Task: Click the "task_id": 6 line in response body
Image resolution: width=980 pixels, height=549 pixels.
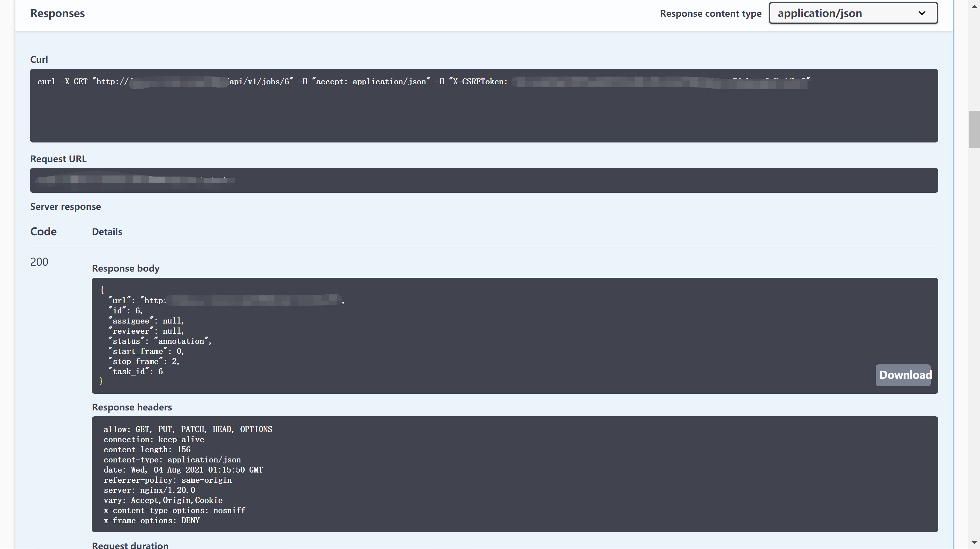Action: coord(136,372)
